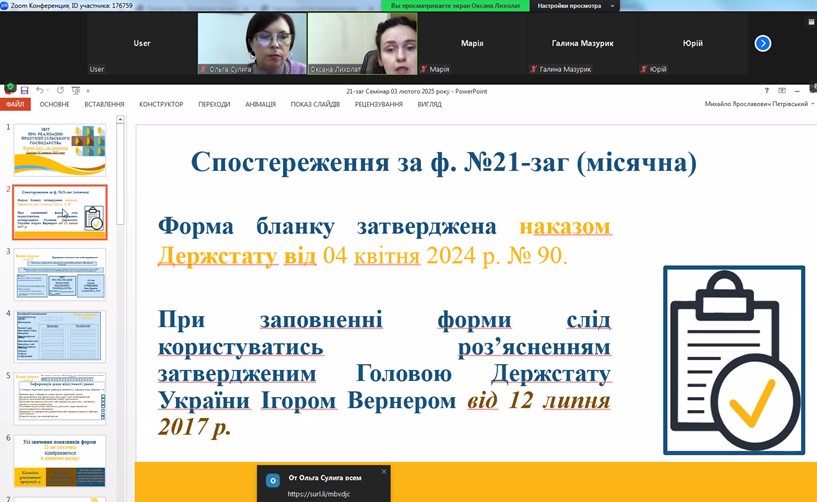Image resolution: width=817 pixels, height=502 pixels.
Task: Switch to the ВИГЛЯД ribbon tab
Action: (x=429, y=104)
